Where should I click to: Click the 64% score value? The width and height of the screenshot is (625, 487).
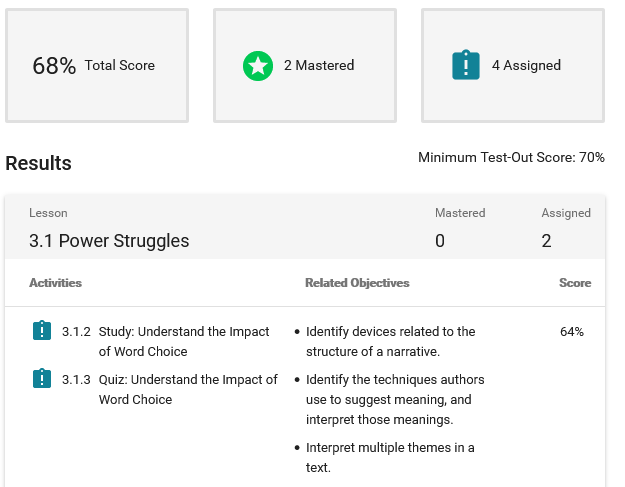pyautogui.click(x=572, y=332)
